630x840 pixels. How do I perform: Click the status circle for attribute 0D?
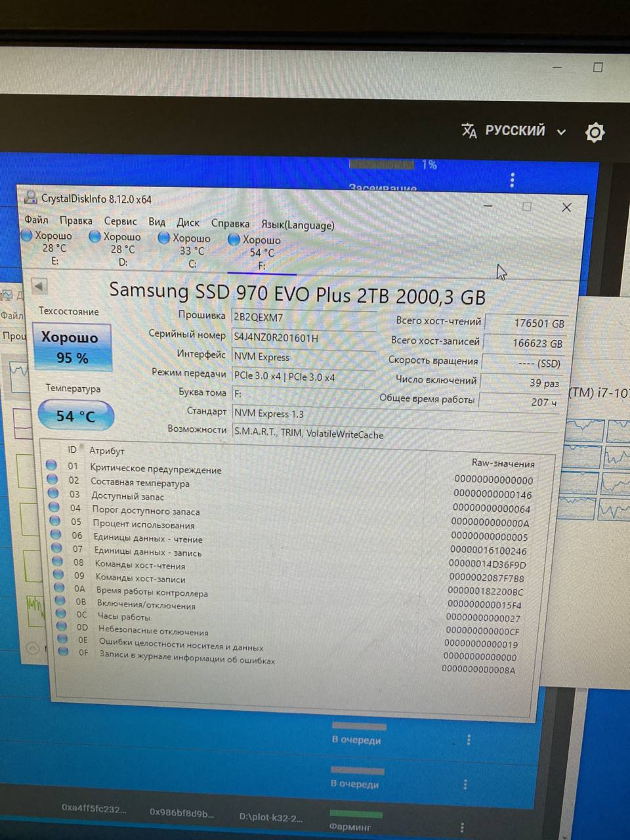(62, 626)
